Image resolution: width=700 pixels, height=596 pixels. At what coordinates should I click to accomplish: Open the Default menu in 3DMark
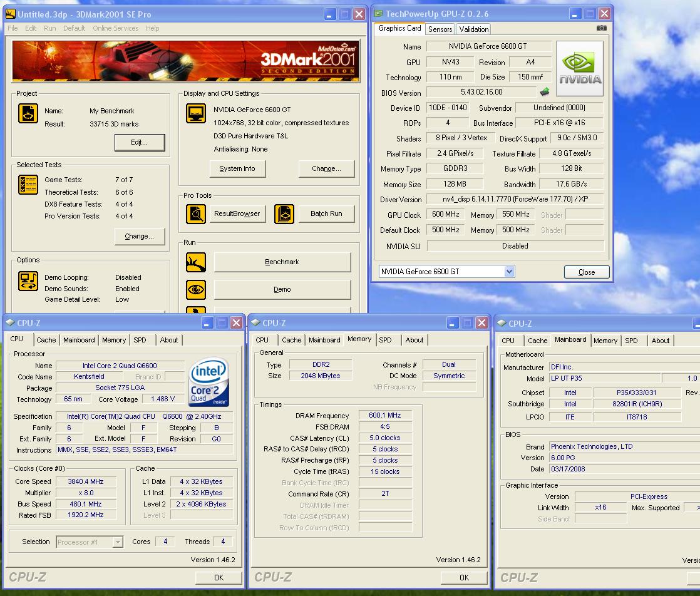(x=74, y=28)
